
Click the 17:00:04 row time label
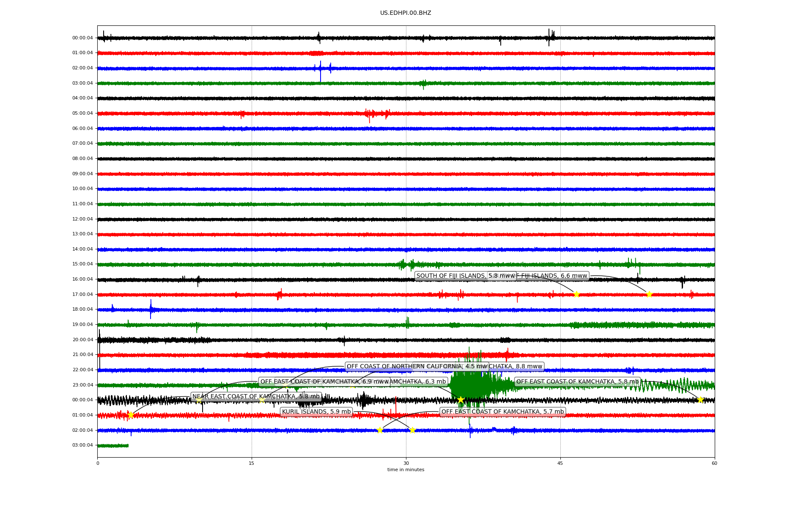[x=82, y=295]
